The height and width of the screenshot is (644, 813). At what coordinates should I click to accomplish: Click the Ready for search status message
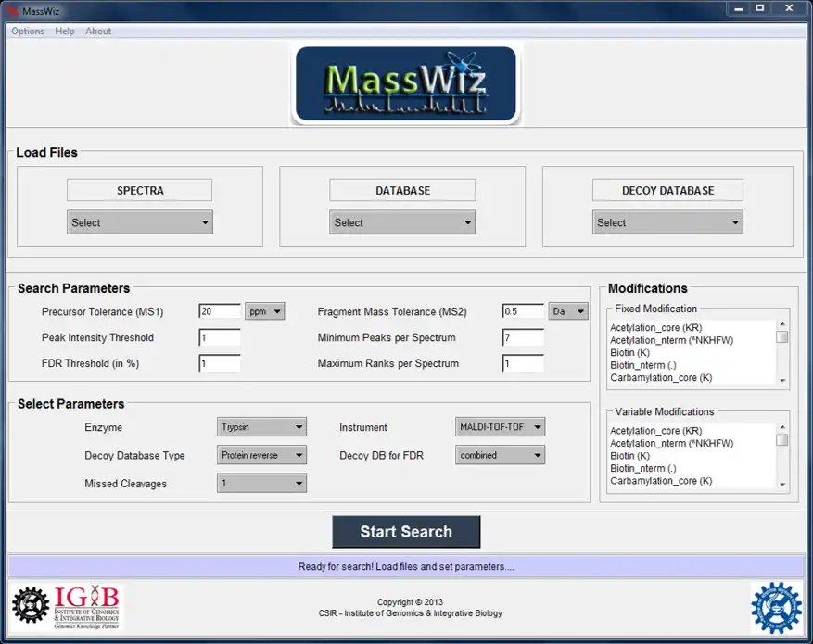click(x=406, y=567)
